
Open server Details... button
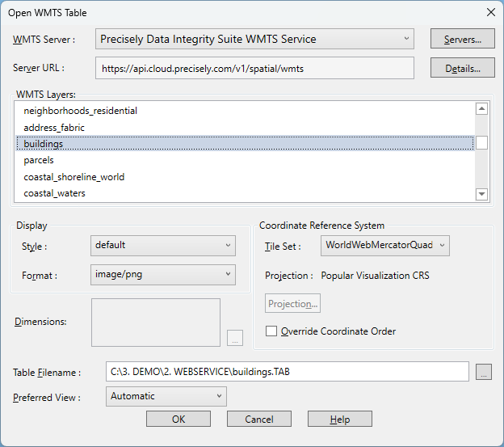coord(463,69)
